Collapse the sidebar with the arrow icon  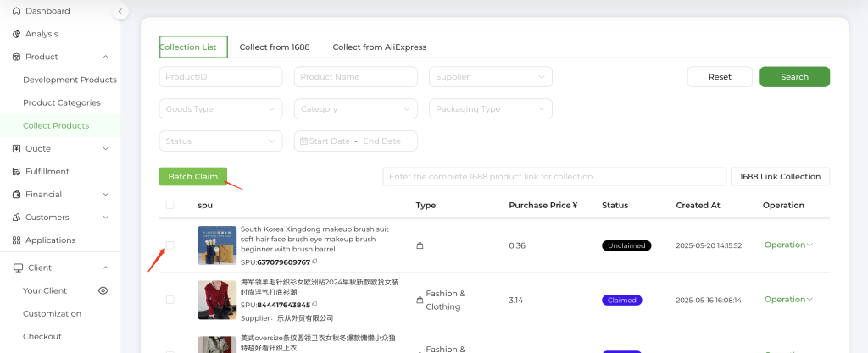click(x=120, y=11)
